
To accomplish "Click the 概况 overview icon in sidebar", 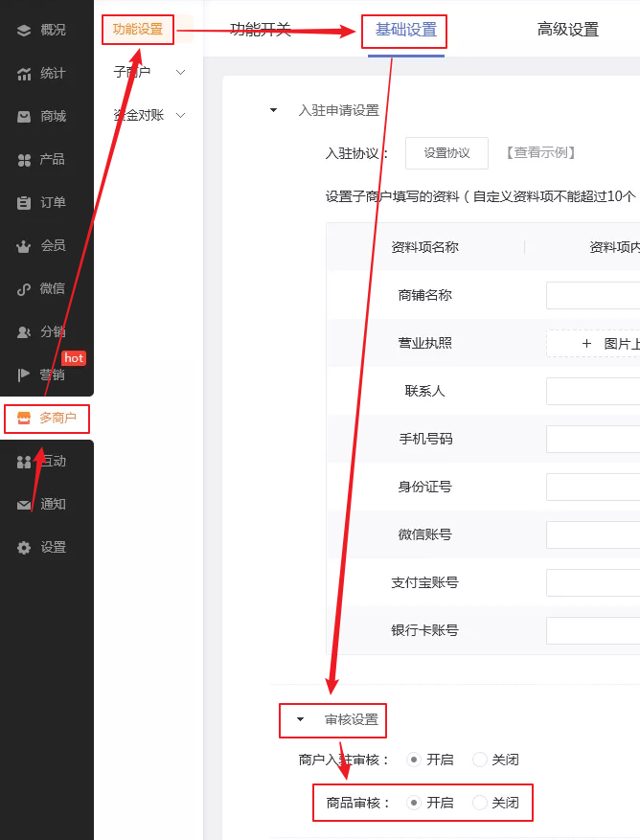I will 24,30.
